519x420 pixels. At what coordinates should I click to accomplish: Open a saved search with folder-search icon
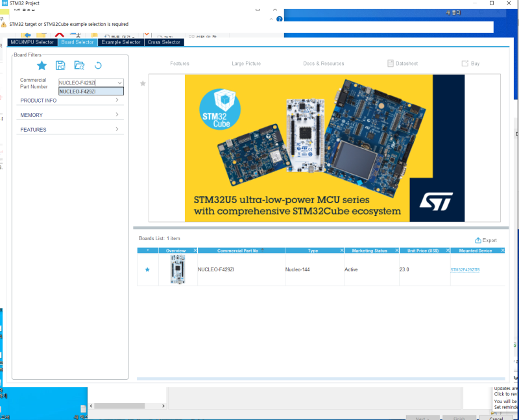[x=80, y=66]
